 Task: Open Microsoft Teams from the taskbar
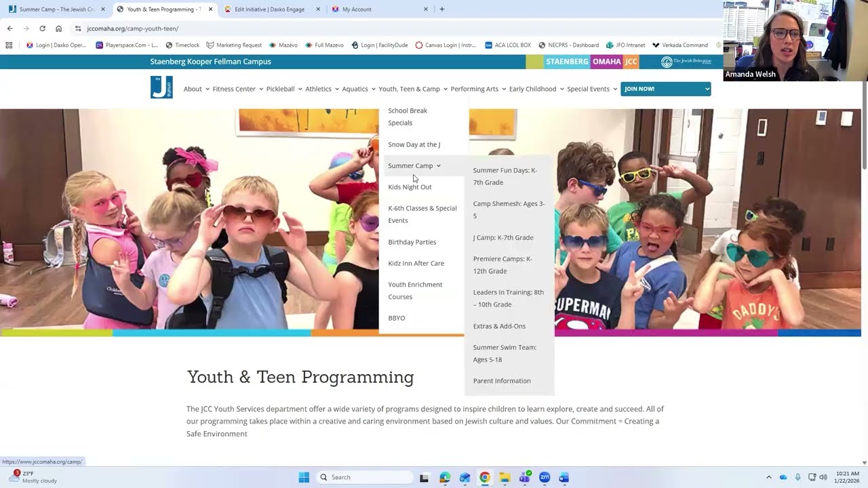pyautogui.click(x=524, y=477)
